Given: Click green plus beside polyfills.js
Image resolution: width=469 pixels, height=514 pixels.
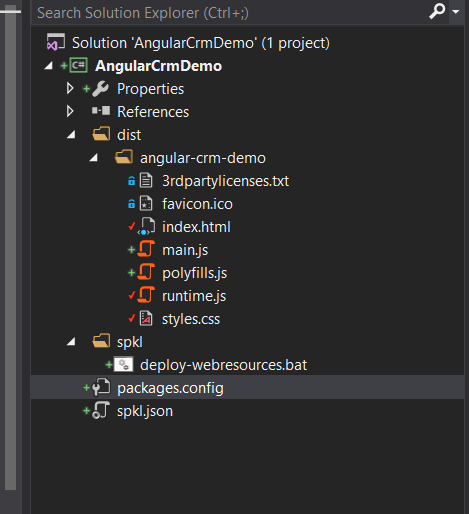Looking at the screenshot, I should [132, 273].
